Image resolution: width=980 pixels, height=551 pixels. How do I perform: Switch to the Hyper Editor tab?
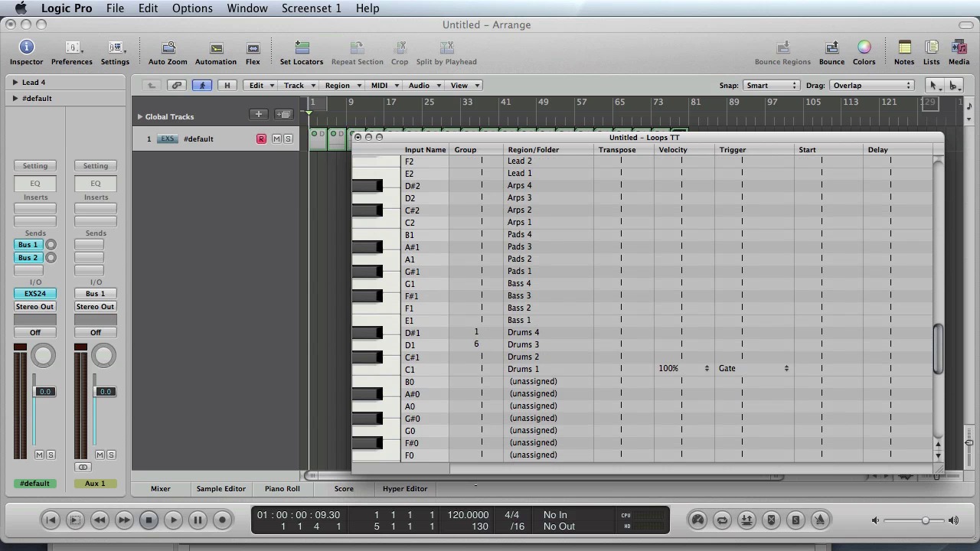click(x=405, y=488)
